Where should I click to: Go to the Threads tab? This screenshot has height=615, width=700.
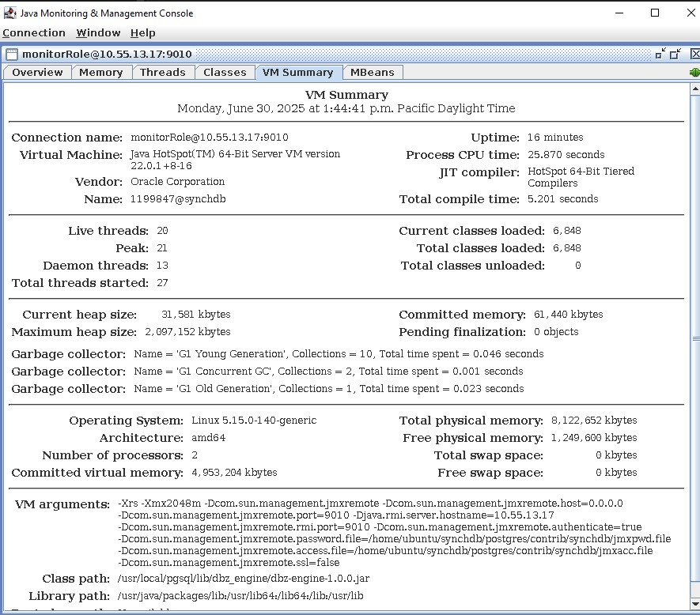(162, 72)
